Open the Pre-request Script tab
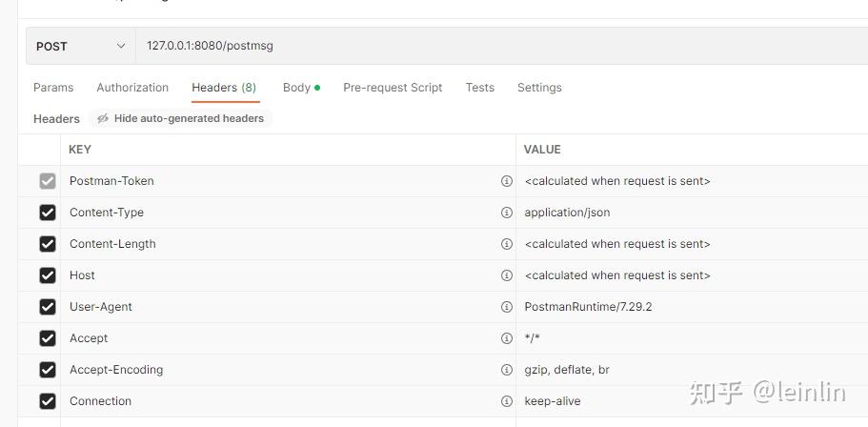 click(x=393, y=88)
